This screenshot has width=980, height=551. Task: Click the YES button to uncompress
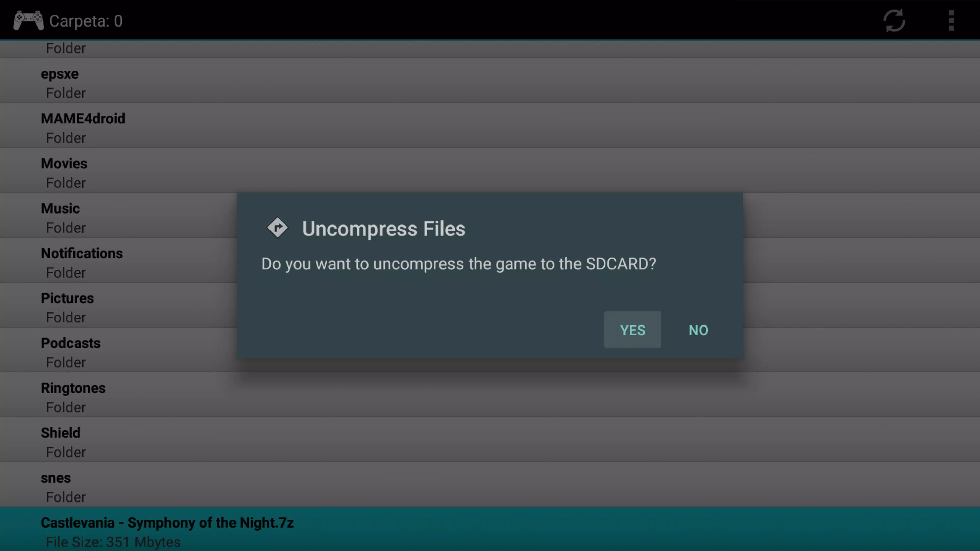tap(632, 330)
